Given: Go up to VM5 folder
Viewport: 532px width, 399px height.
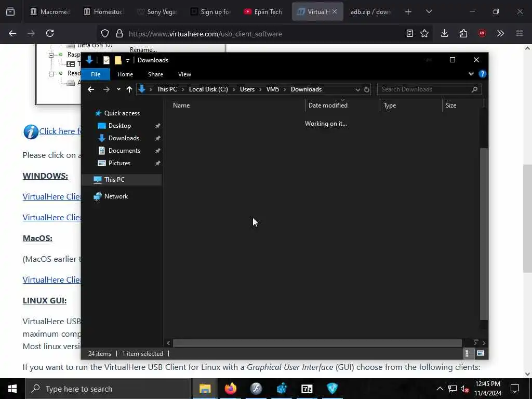Looking at the screenshot, I should (129, 89).
